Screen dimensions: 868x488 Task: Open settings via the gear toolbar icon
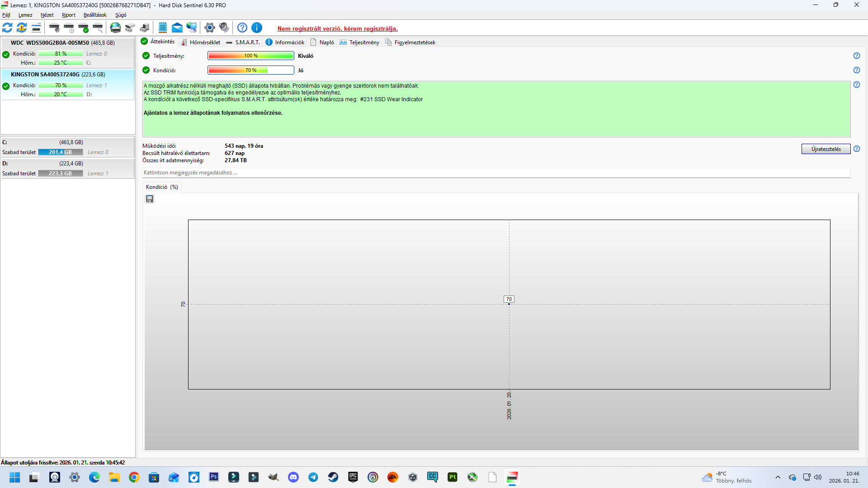(x=209, y=28)
